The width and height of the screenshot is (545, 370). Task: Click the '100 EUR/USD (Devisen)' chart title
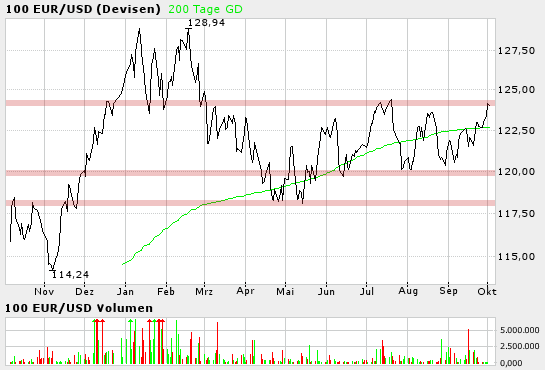click(x=83, y=9)
